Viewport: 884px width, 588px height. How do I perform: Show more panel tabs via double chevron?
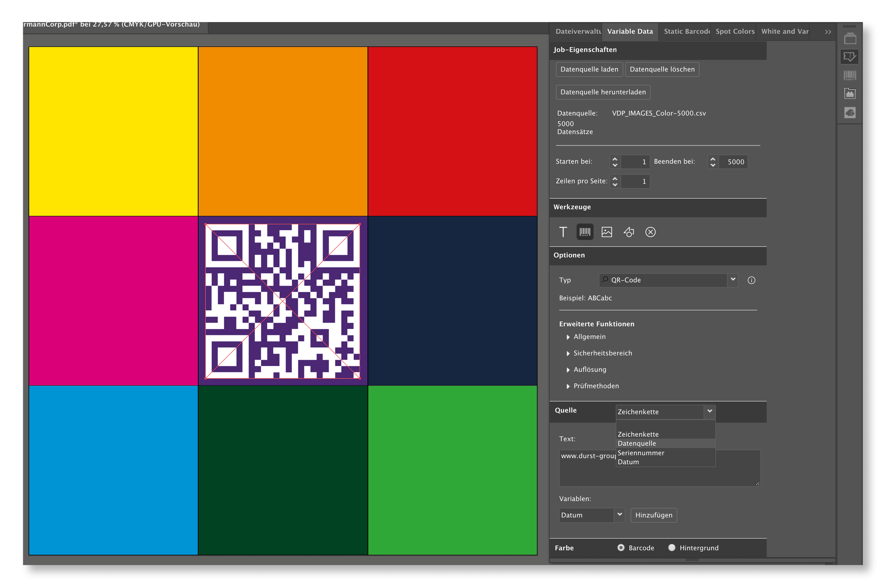tap(828, 32)
